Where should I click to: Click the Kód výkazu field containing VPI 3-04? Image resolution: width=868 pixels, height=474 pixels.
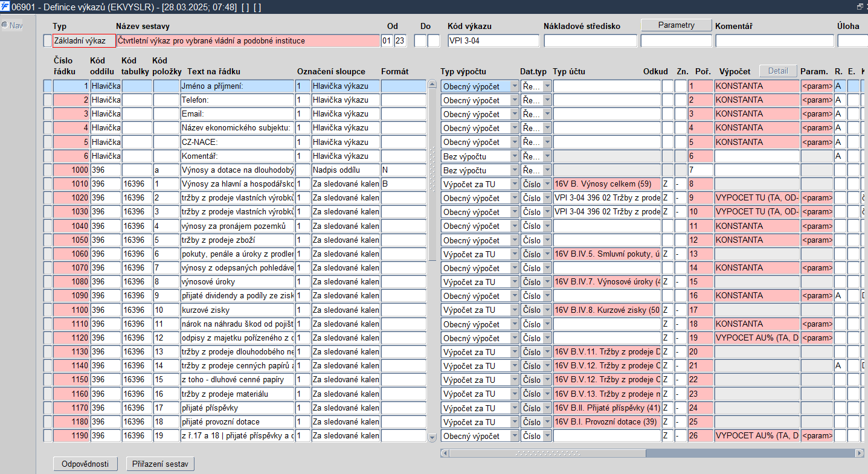[493, 41]
